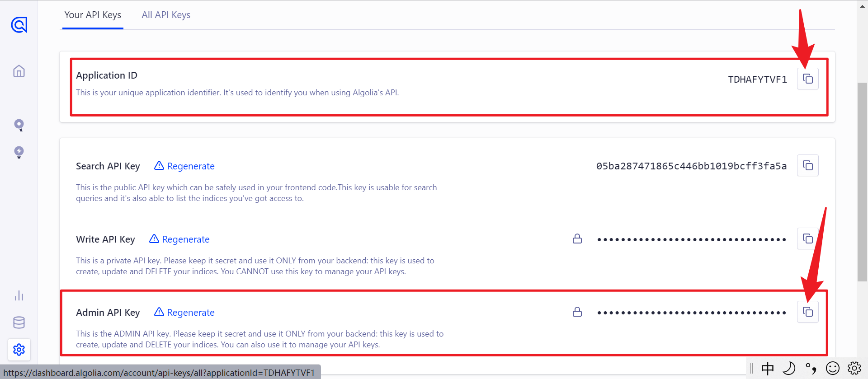Viewport: 868px width, 379px height.
Task: Click warning icon beside Admin API Key Regenerate
Action: [159, 312]
